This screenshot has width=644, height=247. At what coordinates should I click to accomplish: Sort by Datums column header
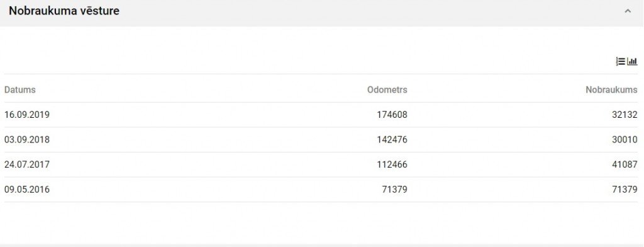click(x=19, y=89)
